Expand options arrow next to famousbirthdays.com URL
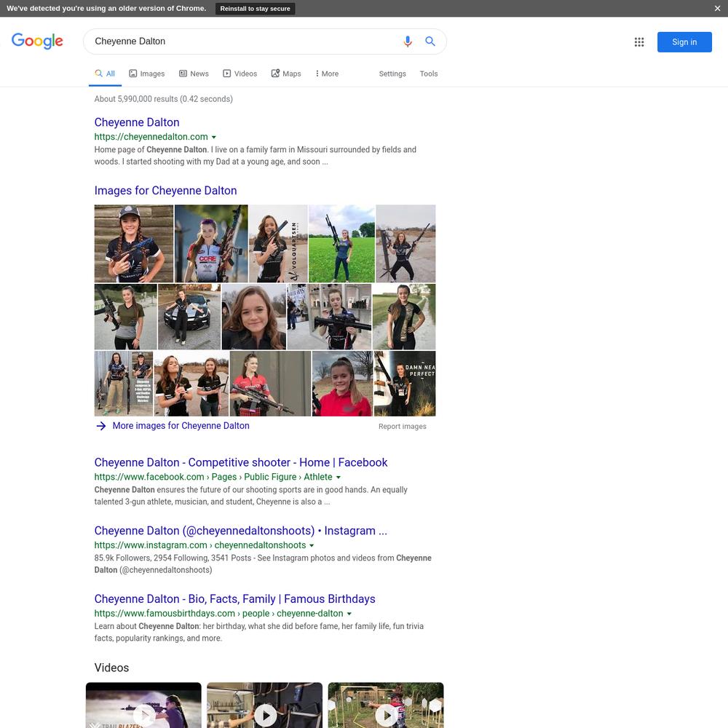Screen dimensions: 728x728 tap(349, 614)
